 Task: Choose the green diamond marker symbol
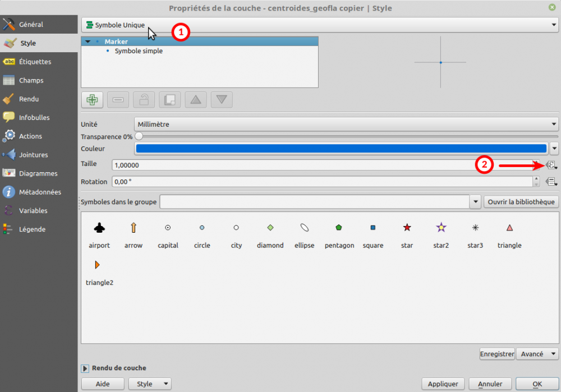(270, 228)
